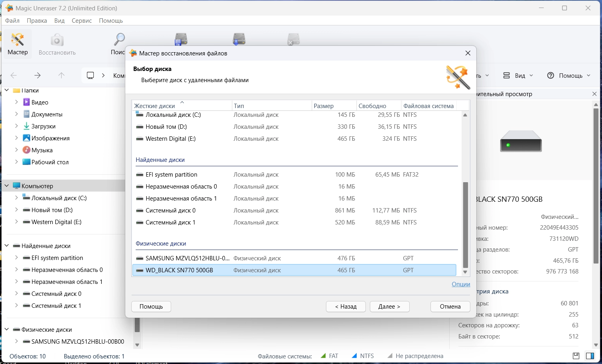Open the Файл menu
Image resolution: width=602 pixels, height=364 pixels.
tap(12, 21)
